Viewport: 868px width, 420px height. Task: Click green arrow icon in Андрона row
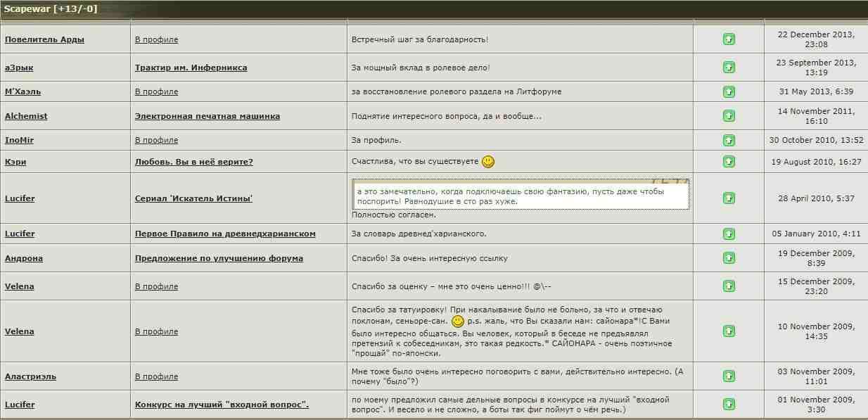point(729,258)
